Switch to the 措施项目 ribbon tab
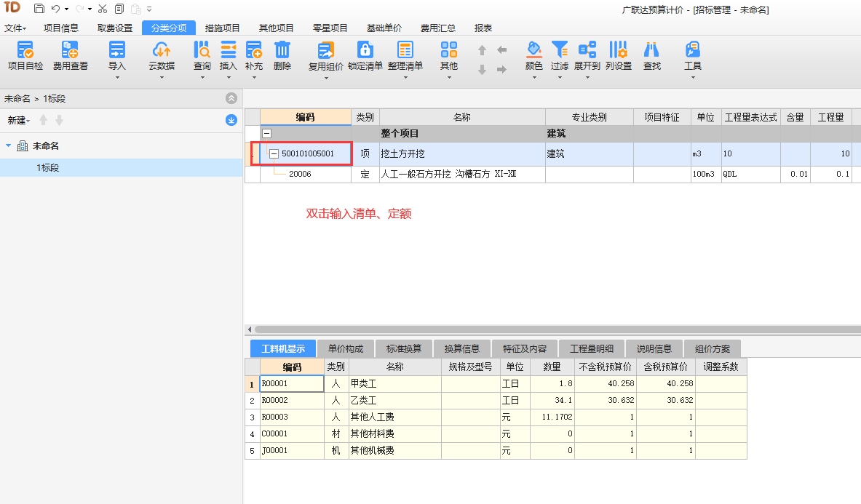 (x=221, y=28)
